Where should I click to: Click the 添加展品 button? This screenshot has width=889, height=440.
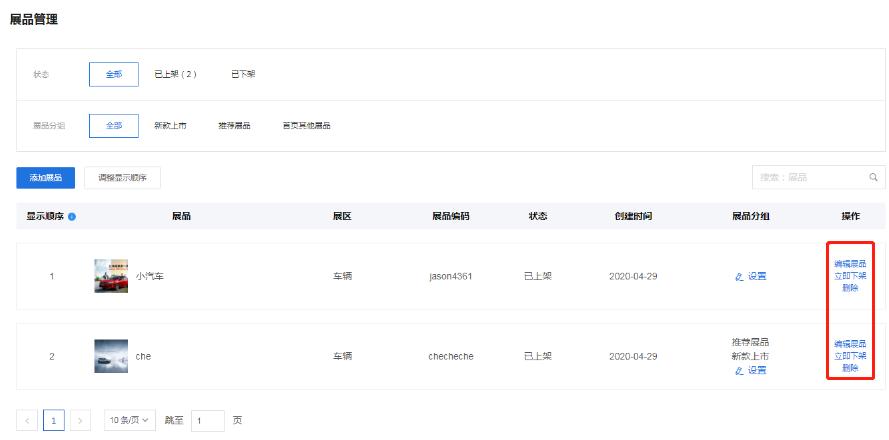45,178
